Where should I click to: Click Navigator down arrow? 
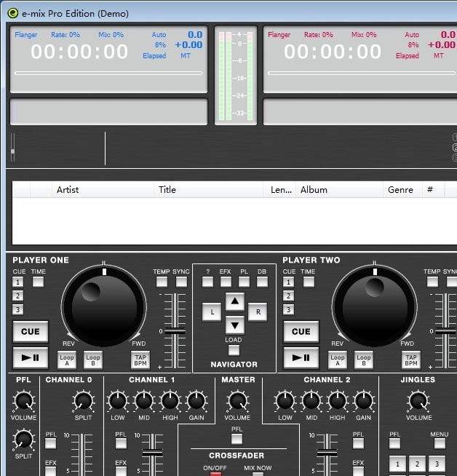tap(235, 325)
